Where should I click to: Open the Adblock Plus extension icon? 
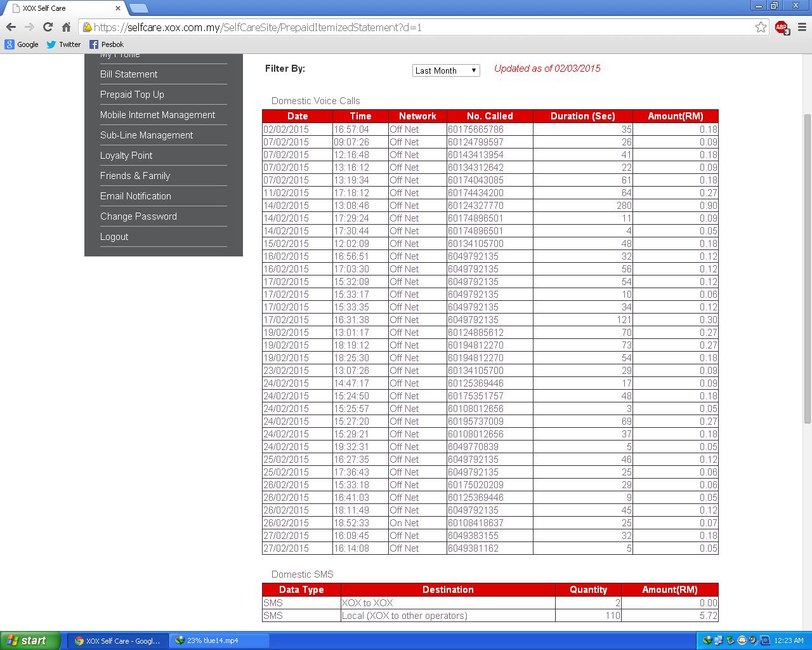[x=782, y=27]
